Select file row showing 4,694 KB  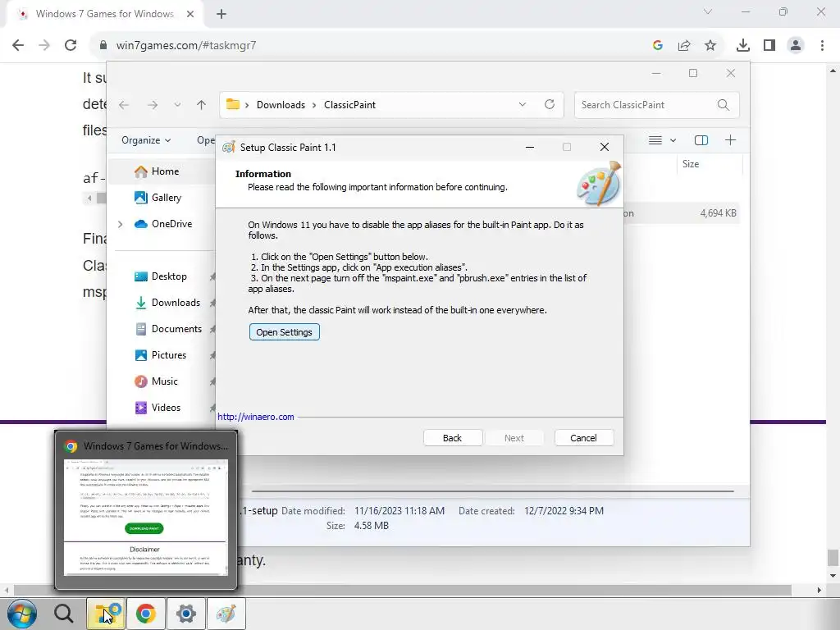pyautogui.click(x=682, y=213)
